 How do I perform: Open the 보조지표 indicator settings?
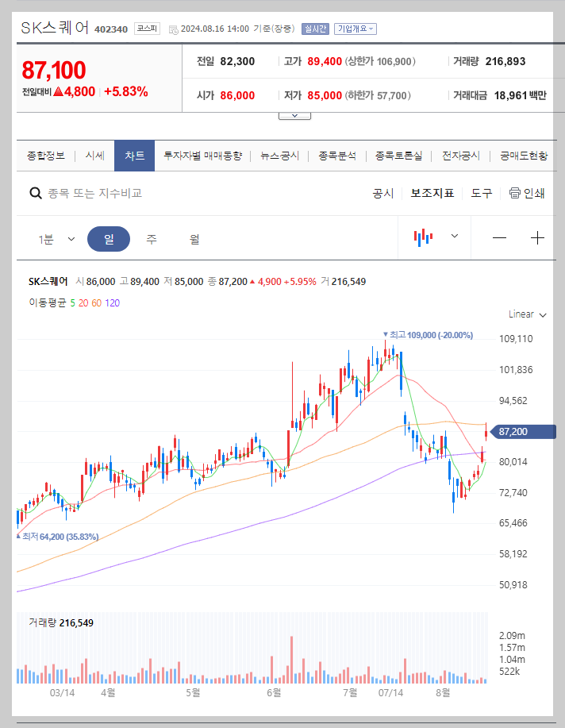[x=432, y=193]
